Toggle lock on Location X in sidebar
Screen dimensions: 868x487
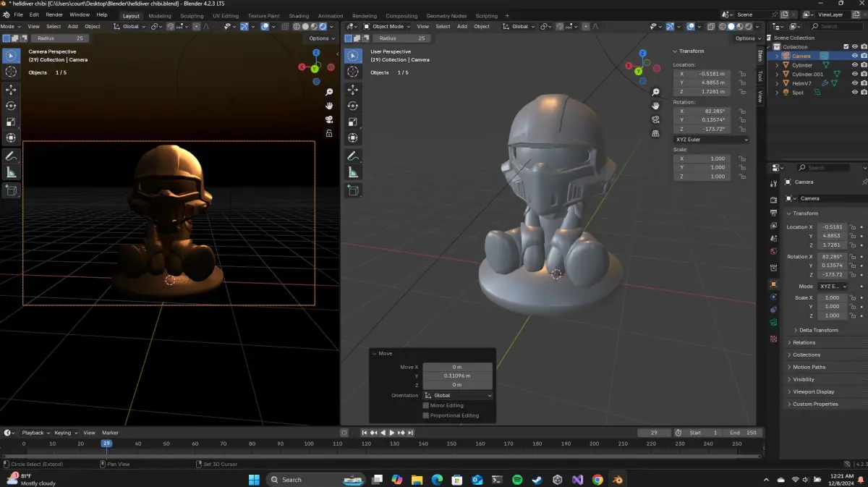coord(741,74)
